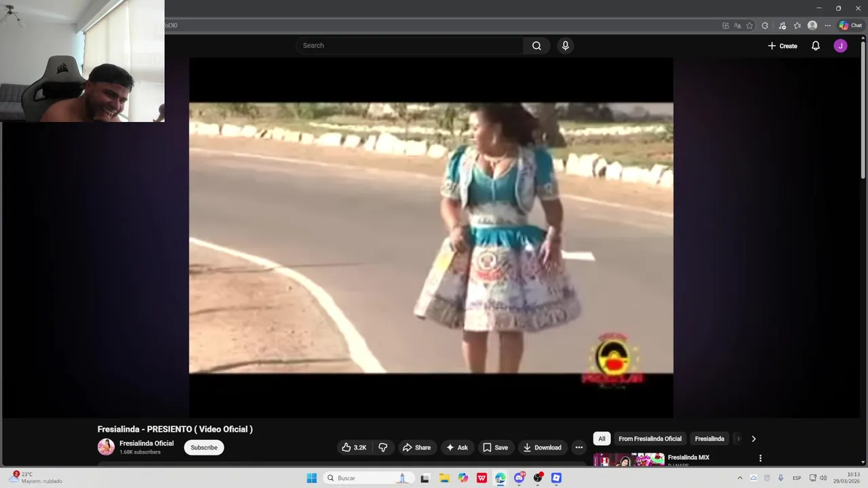
Task: Open the network tray icon
Action: (812, 478)
